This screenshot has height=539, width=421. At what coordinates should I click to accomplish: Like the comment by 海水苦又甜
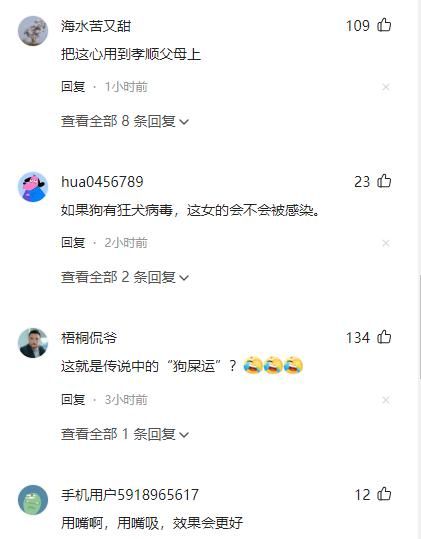point(384,25)
